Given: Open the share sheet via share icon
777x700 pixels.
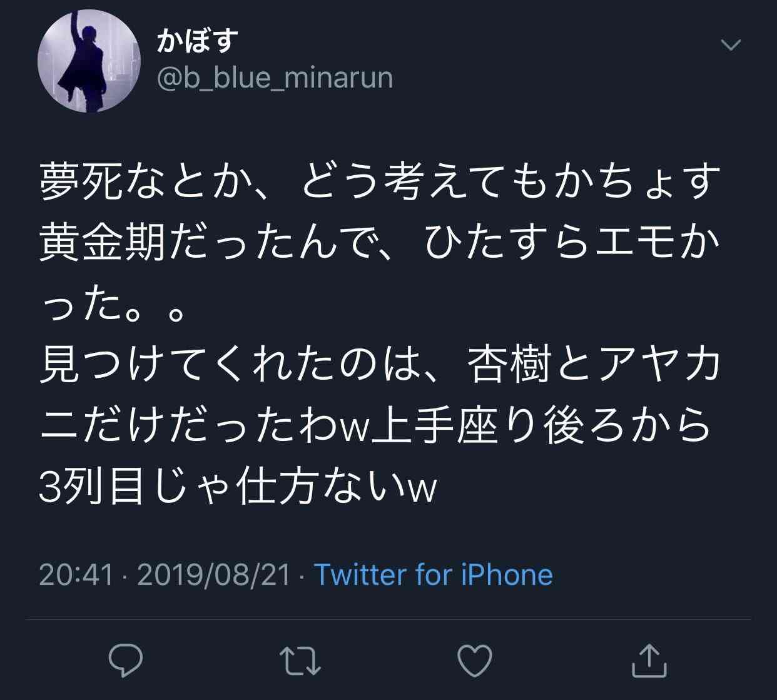Looking at the screenshot, I should [x=649, y=661].
